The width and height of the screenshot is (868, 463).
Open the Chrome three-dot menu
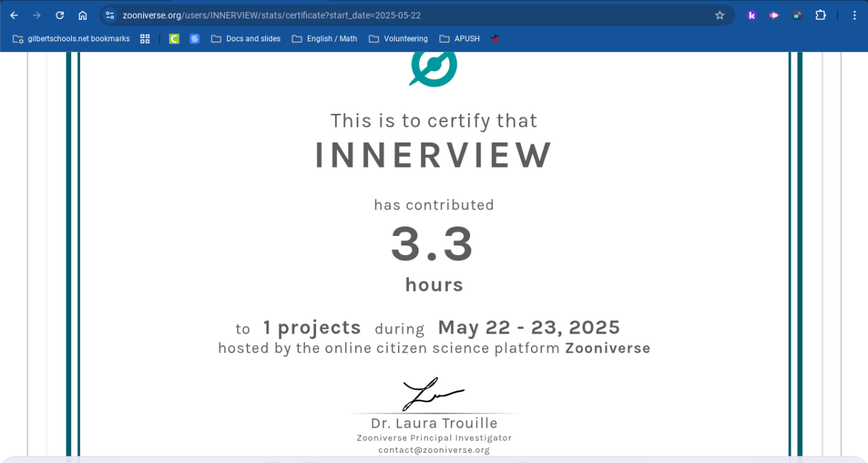click(854, 15)
